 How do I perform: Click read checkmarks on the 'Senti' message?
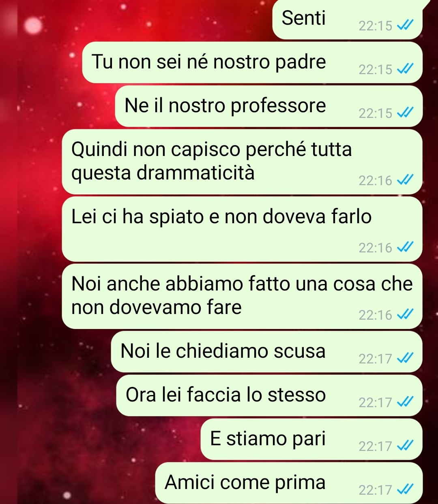pyautogui.click(x=405, y=26)
